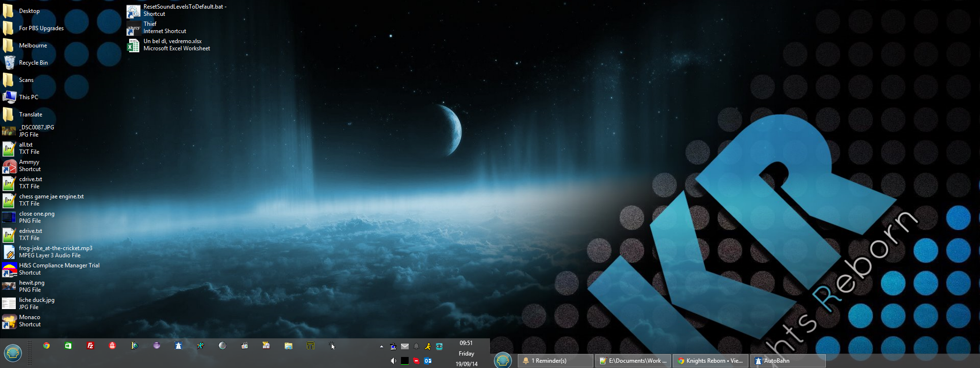Show hidden system tray icons
The image size is (980, 368).
[x=381, y=346]
